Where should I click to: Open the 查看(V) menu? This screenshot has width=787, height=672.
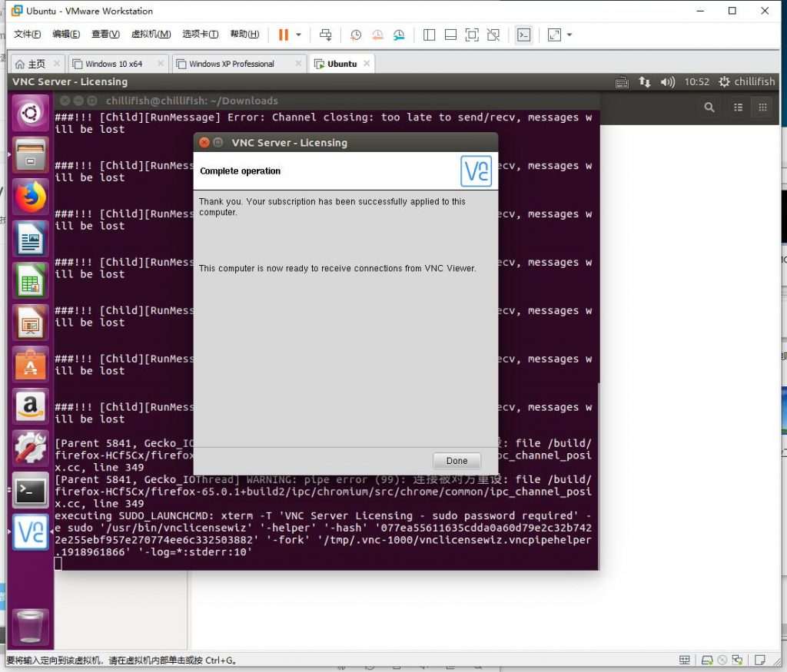point(105,34)
